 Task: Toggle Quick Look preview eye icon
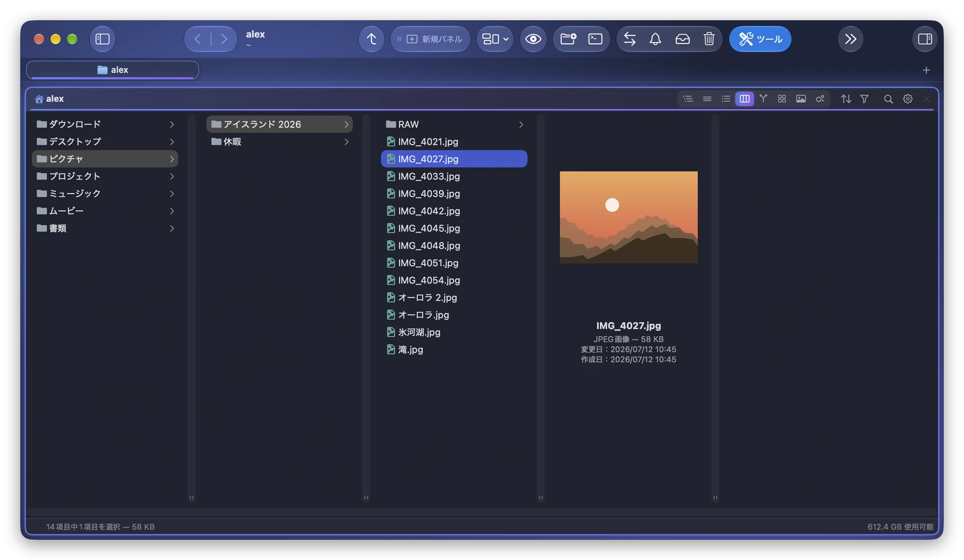[x=533, y=39]
